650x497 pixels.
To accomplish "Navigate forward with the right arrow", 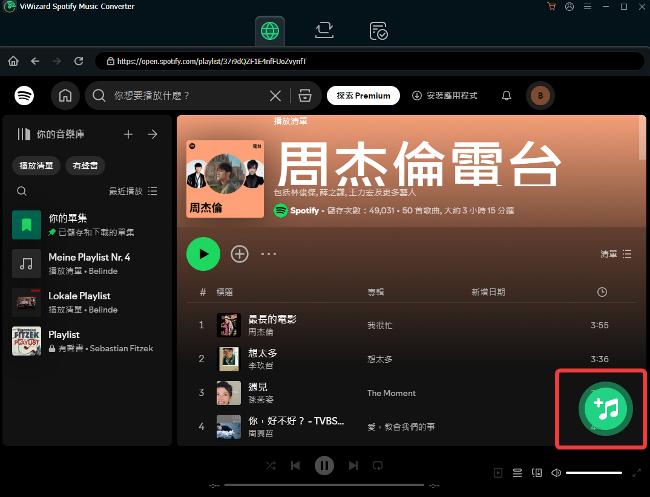I will pos(57,61).
